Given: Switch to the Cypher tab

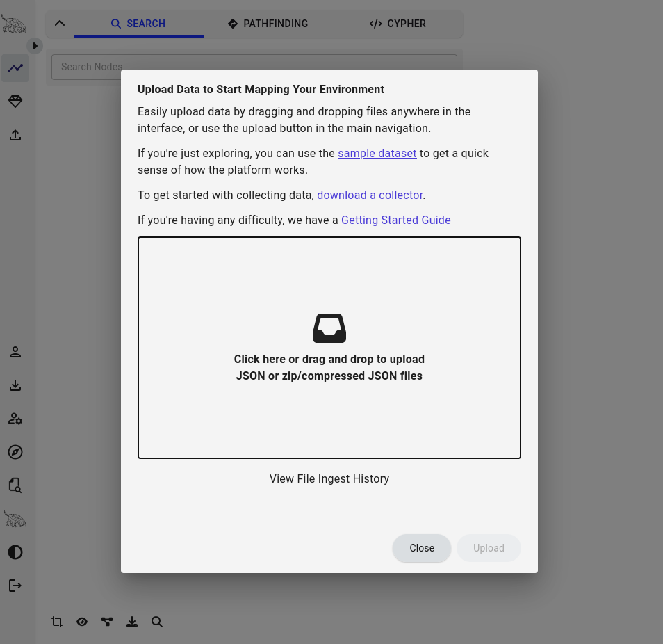Looking at the screenshot, I should pos(398,24).
